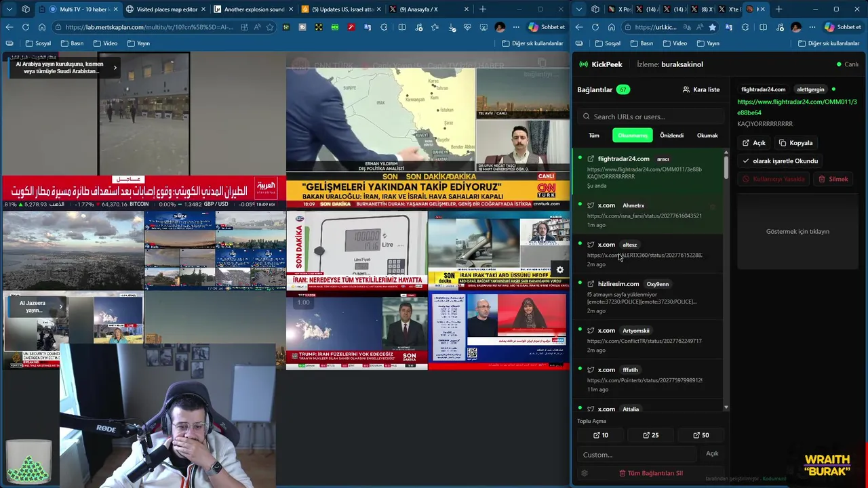The image size is (868, 488).
Task: Click the Kullanıcıyı Yasakla ban button
Action: [x=774, y=179]
